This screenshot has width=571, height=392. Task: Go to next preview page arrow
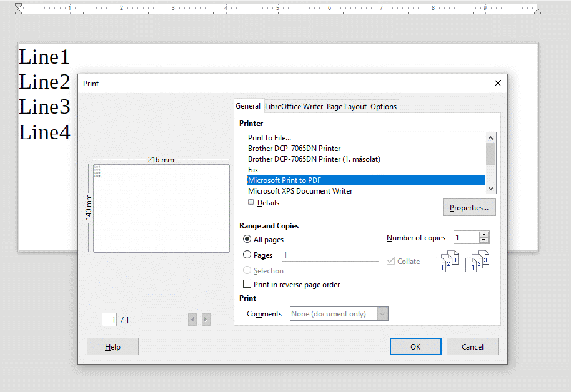tap(206, 320)
